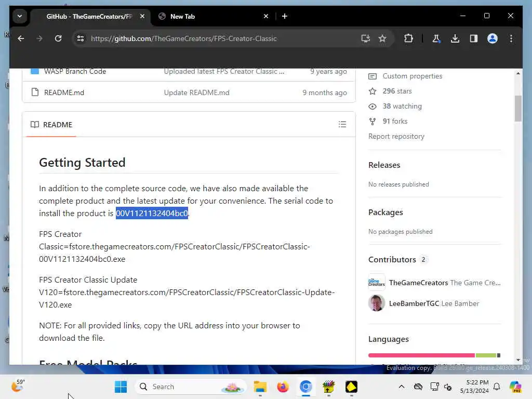532x399 pixels.
Task: Click the forward navigation arrow
Action: (39, 38)
